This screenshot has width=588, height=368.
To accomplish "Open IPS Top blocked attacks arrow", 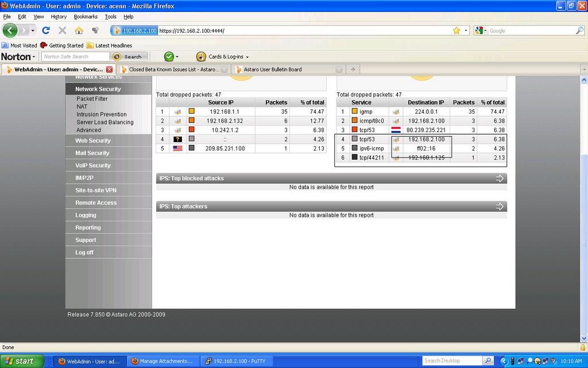I will (500, 178).
